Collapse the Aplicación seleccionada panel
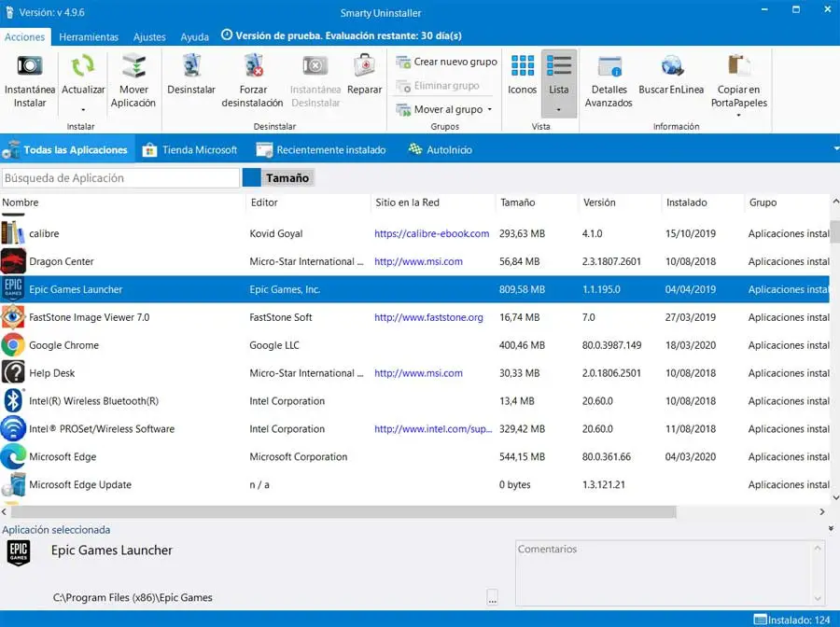 click(x=831, y=529)
